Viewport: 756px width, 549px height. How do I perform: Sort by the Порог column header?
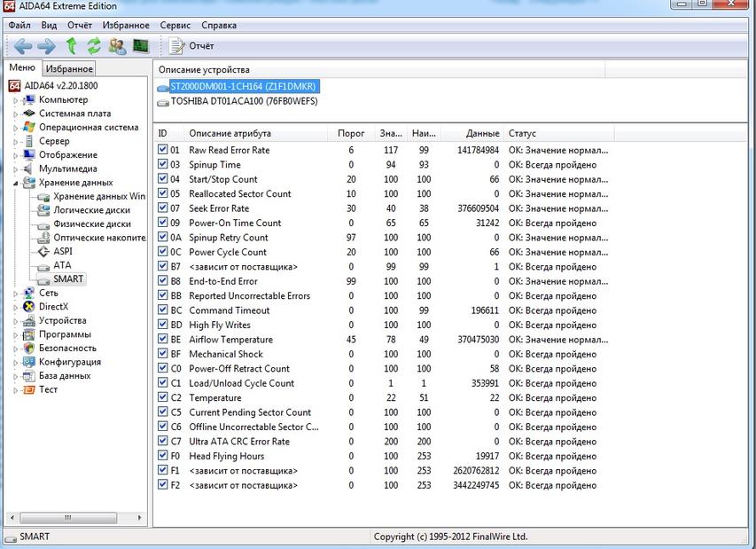[351, 133]
